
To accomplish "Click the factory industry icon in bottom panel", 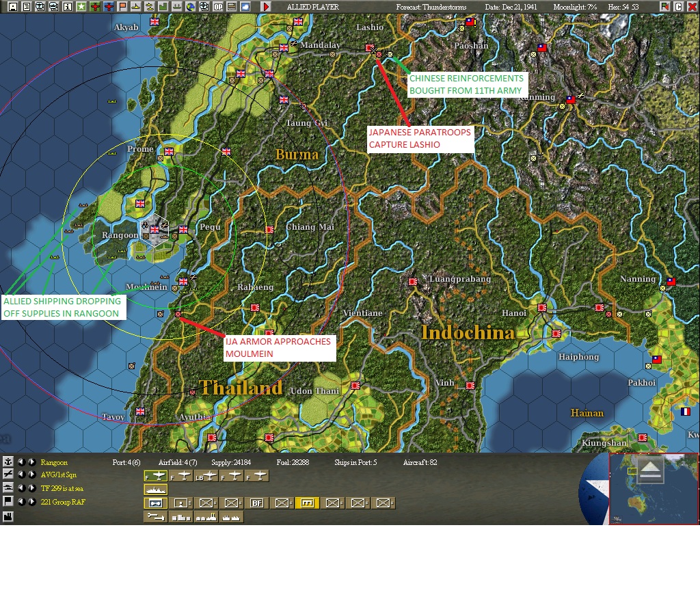I will [x=8, y=516].
